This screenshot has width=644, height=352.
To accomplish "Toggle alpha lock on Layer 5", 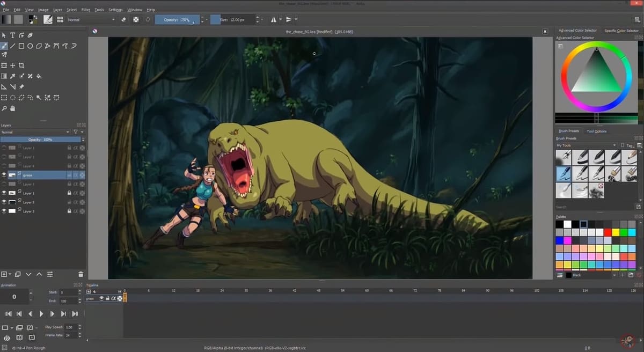I will pos(76,202).
